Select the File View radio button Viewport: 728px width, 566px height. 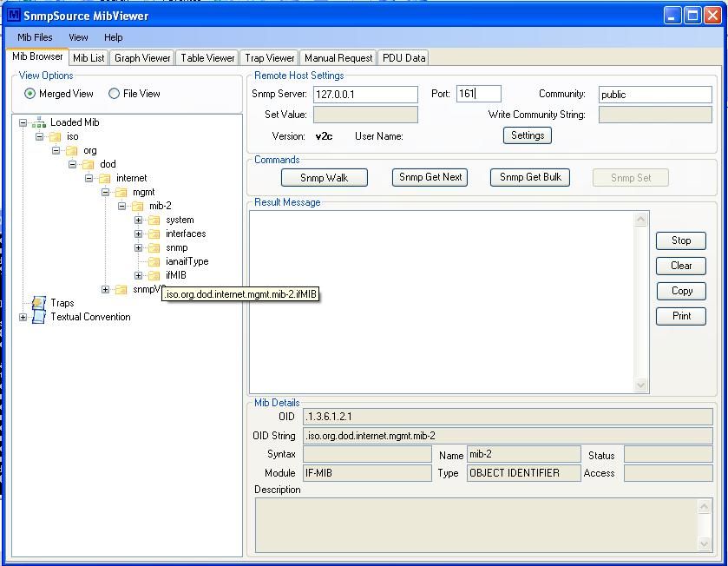point(114,94)
